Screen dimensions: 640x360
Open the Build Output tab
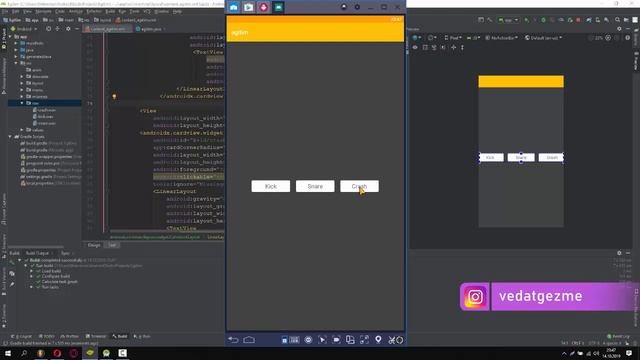tap(37, 253)
